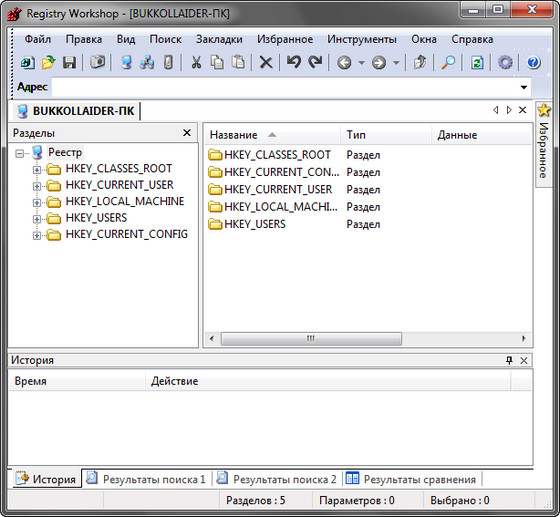
Task: Pin the История panel
Action: tap(509, 360)
